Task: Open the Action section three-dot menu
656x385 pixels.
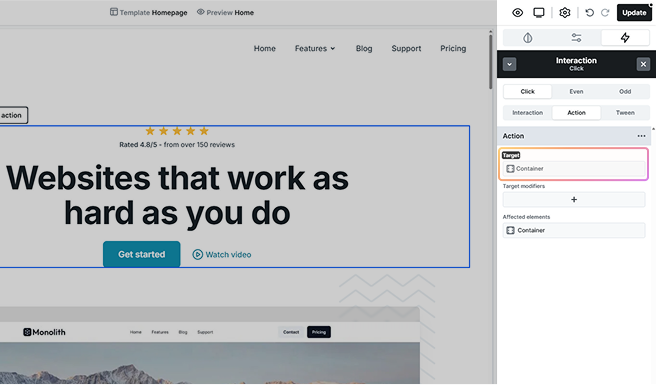Action: (641, 136)
